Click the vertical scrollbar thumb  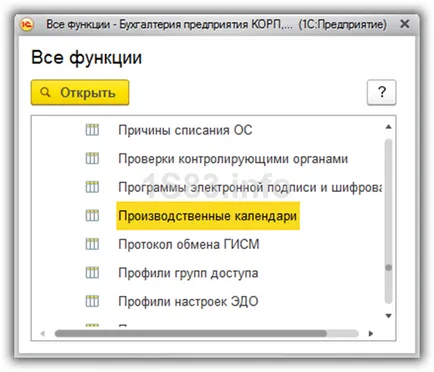click(388, 268)
